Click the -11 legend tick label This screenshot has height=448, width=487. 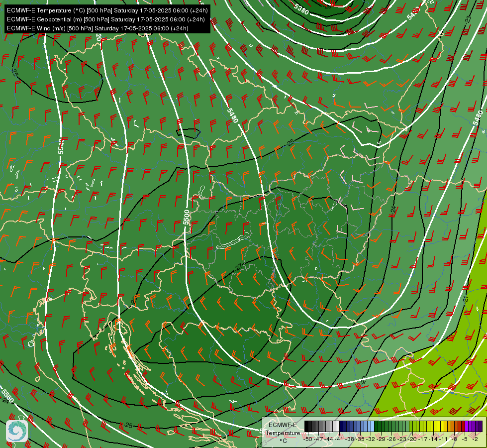[x=444, y=439]
